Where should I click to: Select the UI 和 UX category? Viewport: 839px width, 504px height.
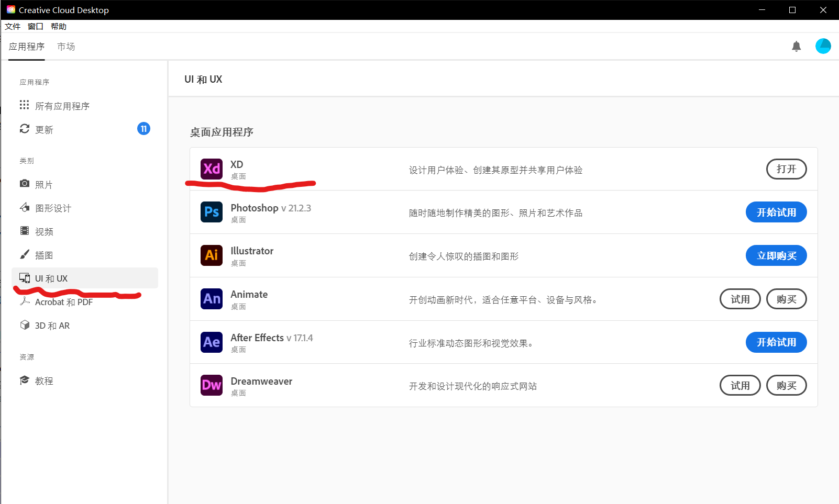click(85, 278)
